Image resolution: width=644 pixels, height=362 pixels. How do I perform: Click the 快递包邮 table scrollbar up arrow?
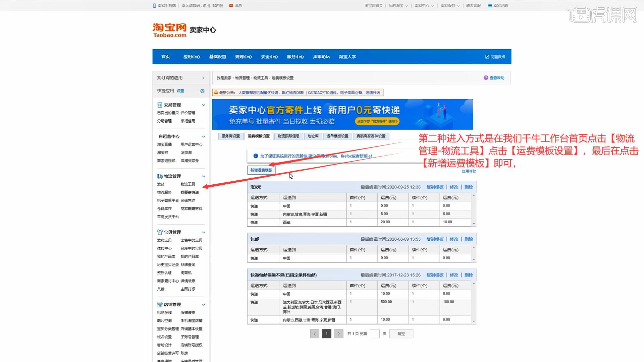[x=474, y=284]
